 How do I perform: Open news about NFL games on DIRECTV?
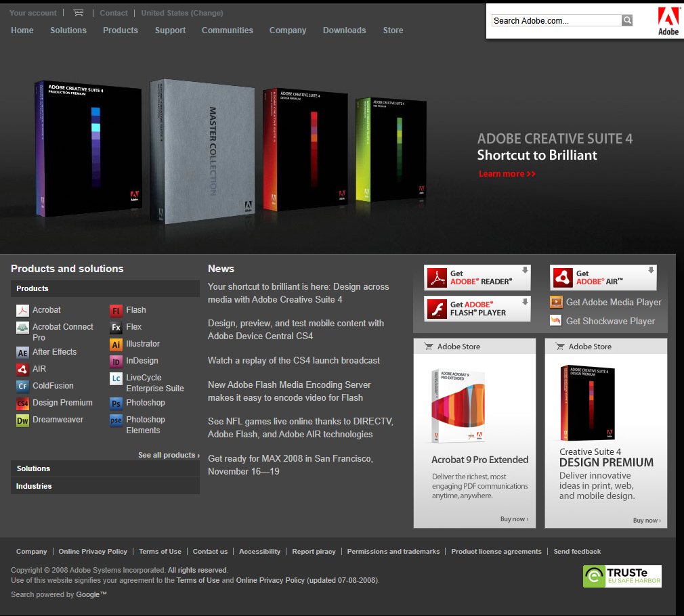[x=301, y=428]
